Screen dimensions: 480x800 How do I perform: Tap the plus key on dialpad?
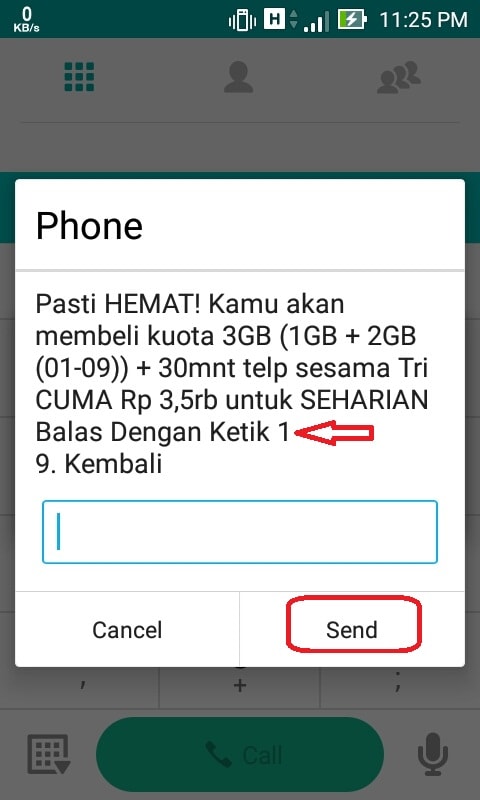coord(240,685)
